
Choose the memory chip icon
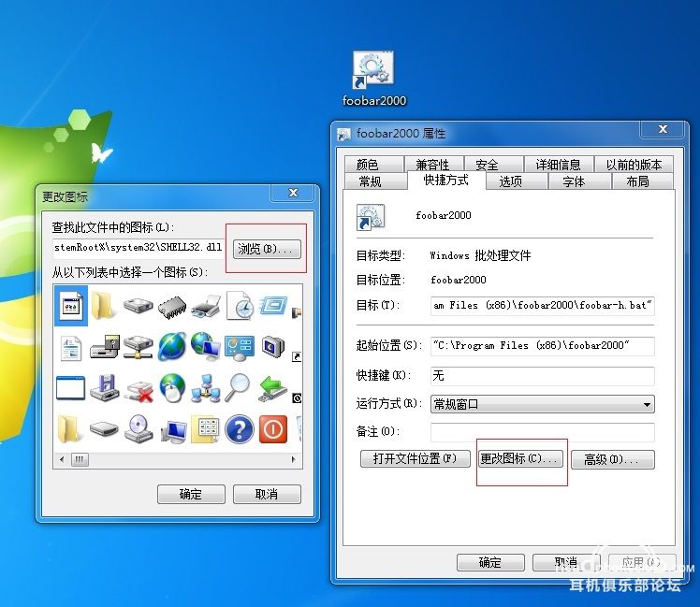[x=172, y=307]
